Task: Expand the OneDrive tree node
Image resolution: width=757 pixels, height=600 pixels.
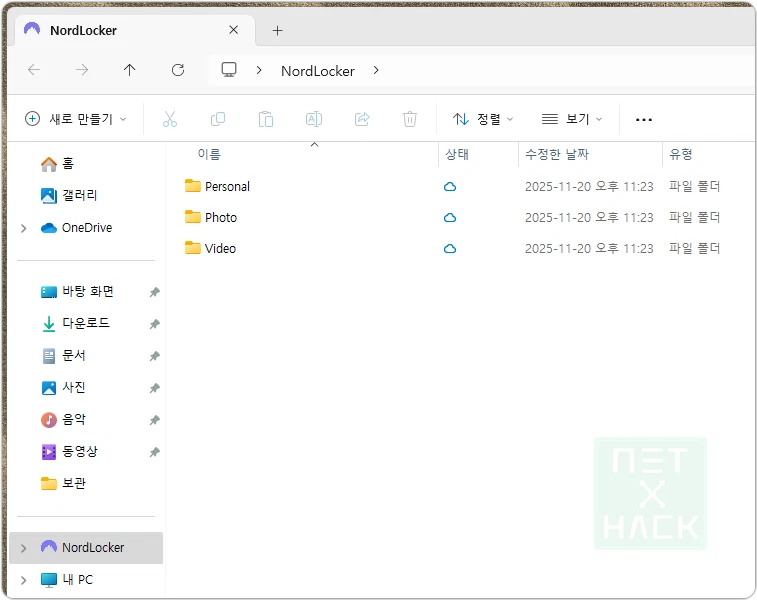Action: 24,228
